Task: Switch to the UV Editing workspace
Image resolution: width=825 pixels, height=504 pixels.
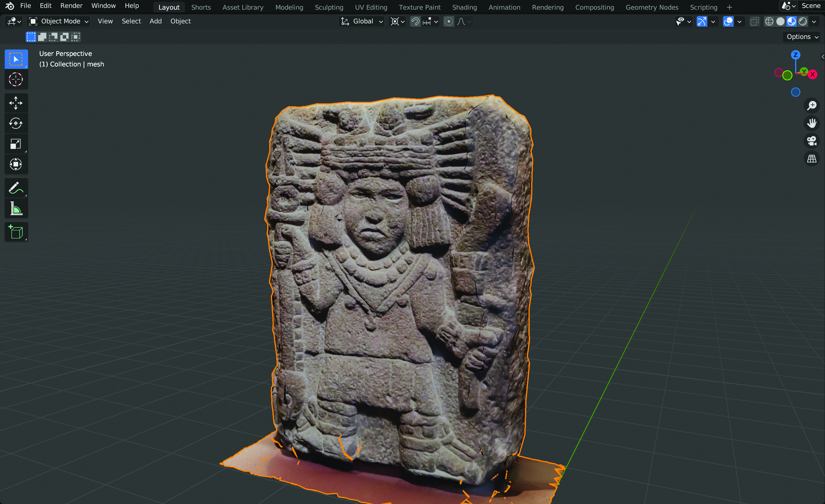Action: [371, 7]
